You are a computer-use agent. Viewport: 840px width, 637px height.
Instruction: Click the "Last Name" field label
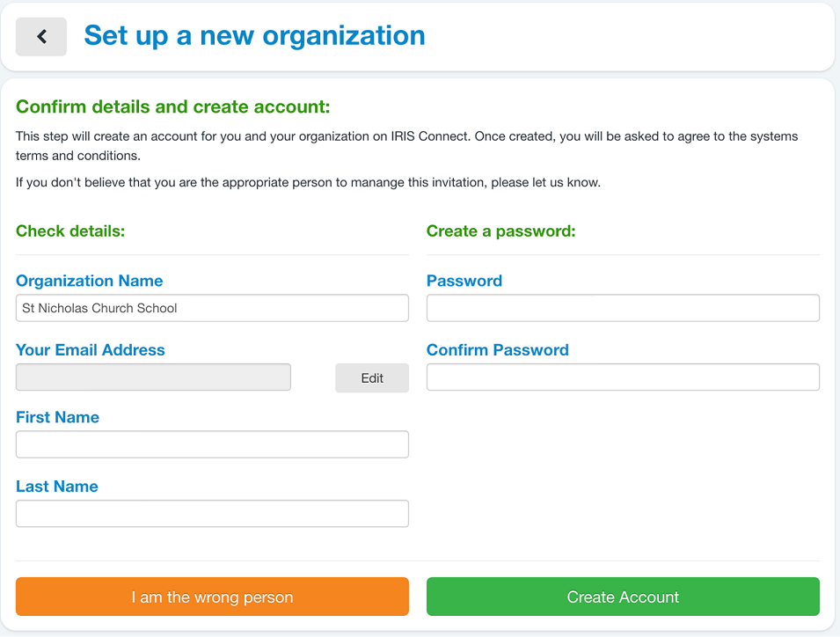click(x=57, y=487)
